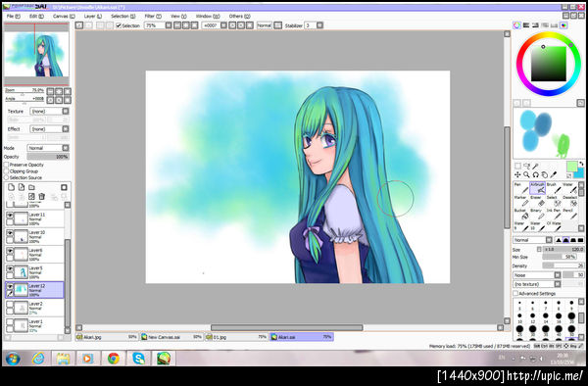Swap foreground and background colors

[x=581, y=164]
